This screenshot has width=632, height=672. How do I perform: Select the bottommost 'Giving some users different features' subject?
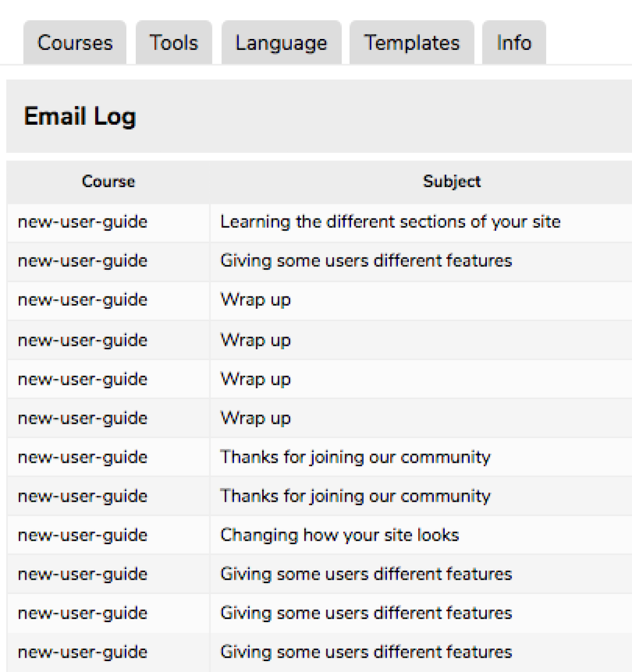click(x=366, y=652)
